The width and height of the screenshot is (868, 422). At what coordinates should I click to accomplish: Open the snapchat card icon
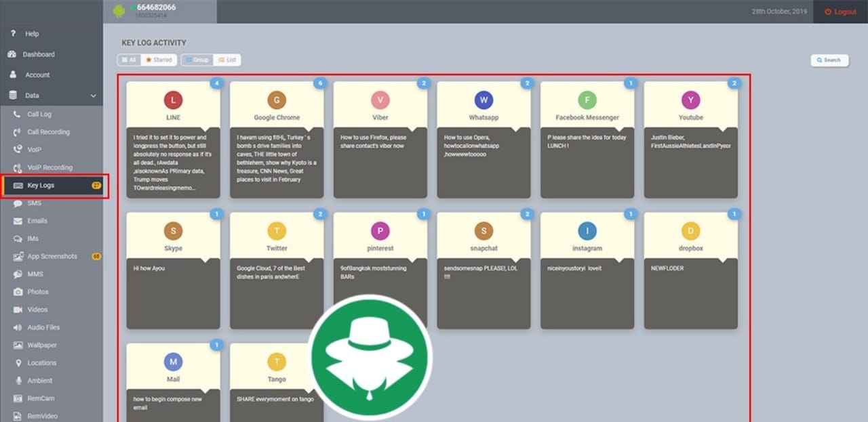[484, 231]
